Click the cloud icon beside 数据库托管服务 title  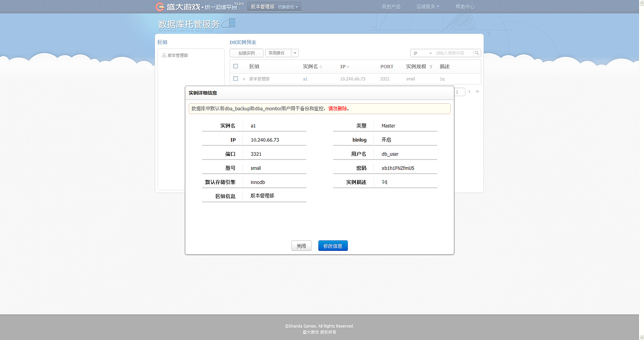tap(229, 22)
